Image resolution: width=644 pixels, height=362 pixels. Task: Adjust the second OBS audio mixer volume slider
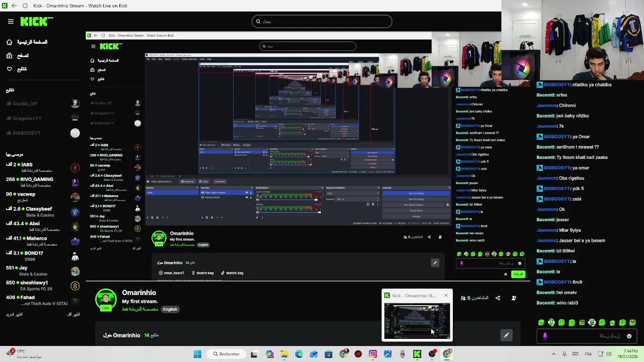click(x=288, y=212)
